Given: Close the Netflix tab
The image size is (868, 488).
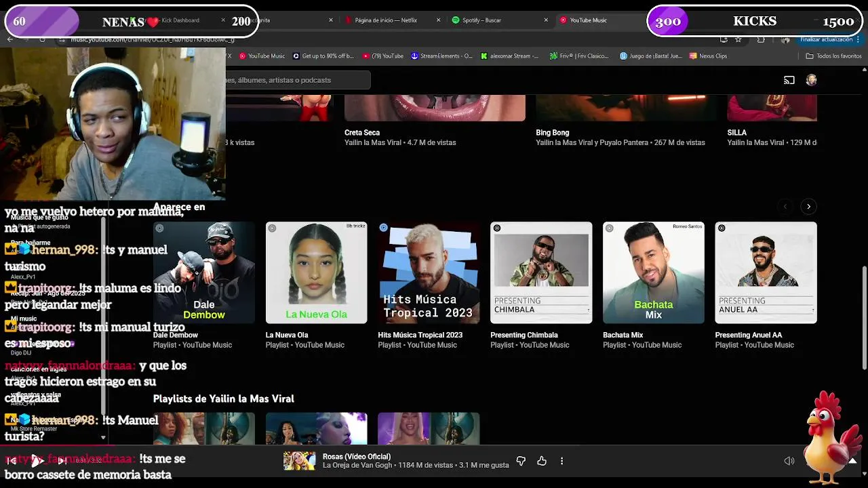Looking at the screenshot, I should [x=438, y=20].
